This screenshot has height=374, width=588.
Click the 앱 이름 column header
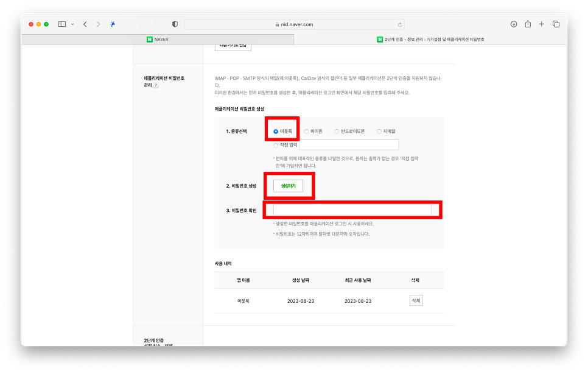click(243, 280)
